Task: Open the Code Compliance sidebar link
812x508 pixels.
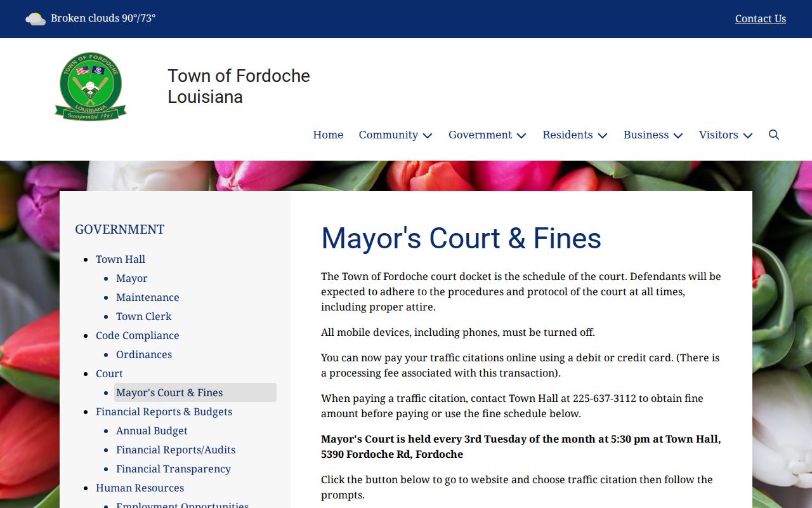Action: (138, 335)
